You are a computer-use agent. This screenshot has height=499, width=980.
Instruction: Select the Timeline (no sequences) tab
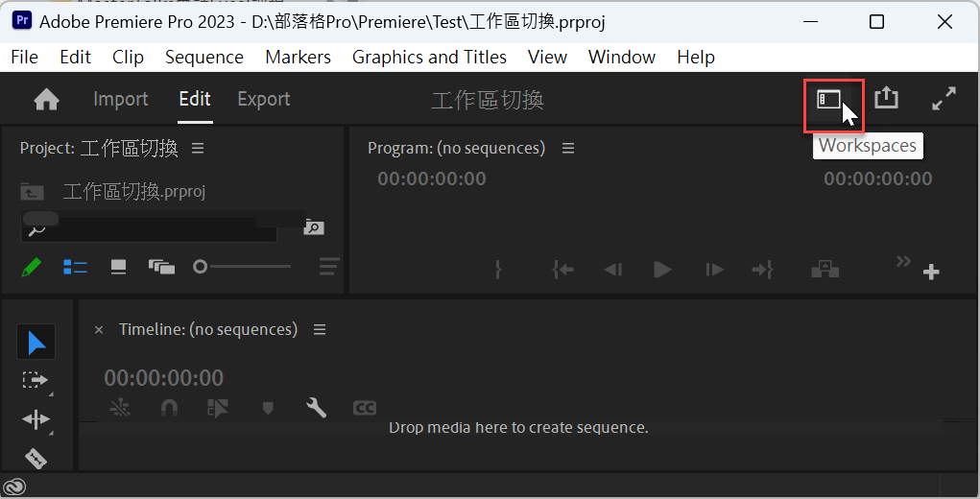click(x=208, y=329)
